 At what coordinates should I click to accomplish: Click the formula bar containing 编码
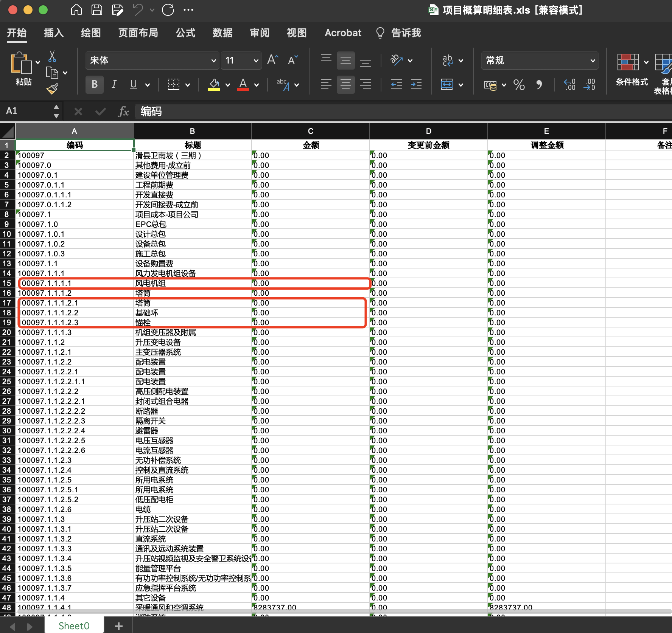click(403, 112)
